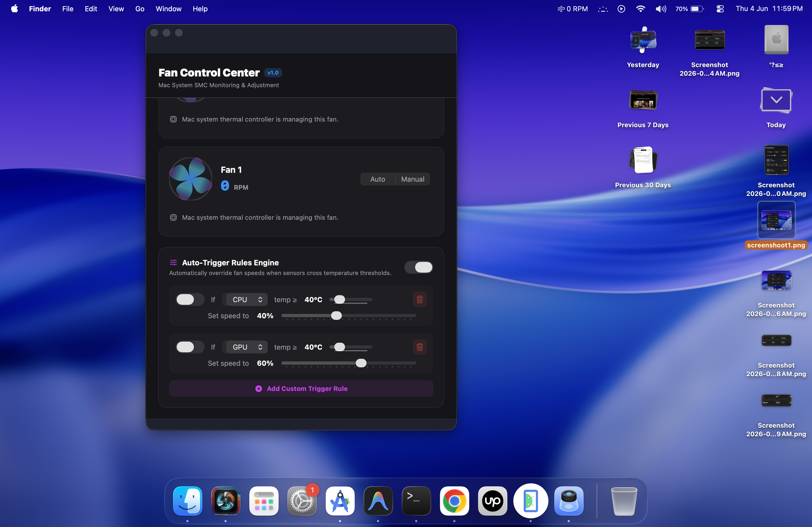This screenshot has height=527, width=812.
Task: Open System Settings from the Dock
Action: coord(302,501)
